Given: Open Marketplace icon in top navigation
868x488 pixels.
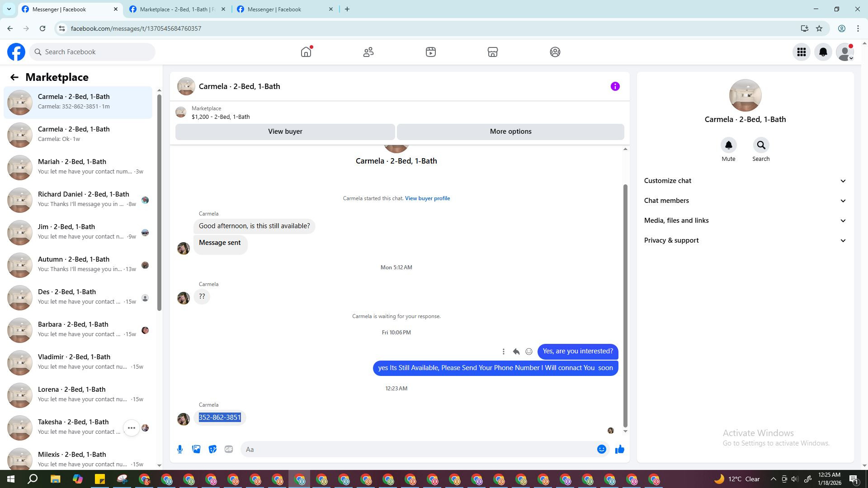Looking at the screenshot, I should coord(493,52).
